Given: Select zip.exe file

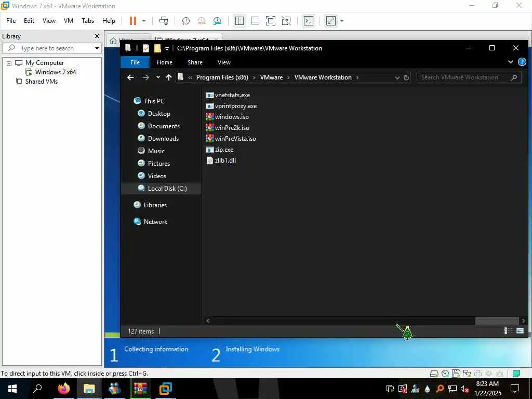Looking at the screenshot, I should pyautogui.click(x=220, y=150).
